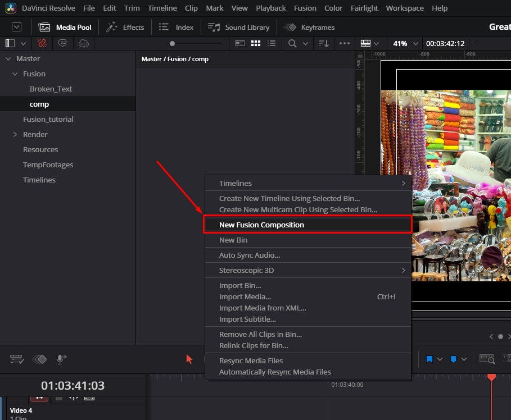Toggle the Index panel
This screenshot has height=420, width=511.
coord(177,27)
